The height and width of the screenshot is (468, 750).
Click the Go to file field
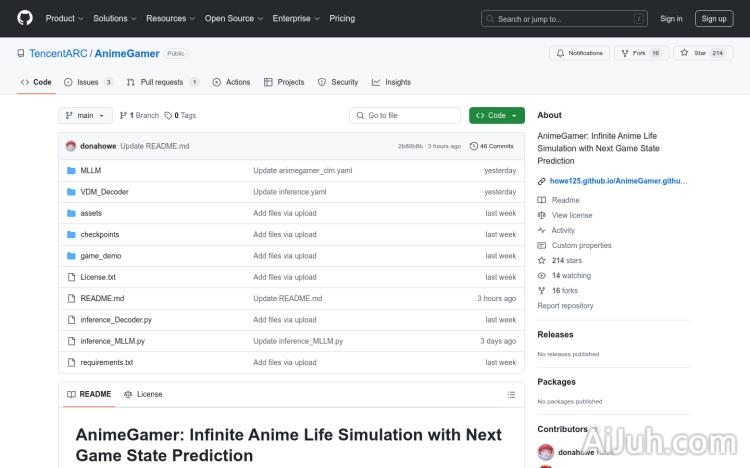[x=404, y=115]
